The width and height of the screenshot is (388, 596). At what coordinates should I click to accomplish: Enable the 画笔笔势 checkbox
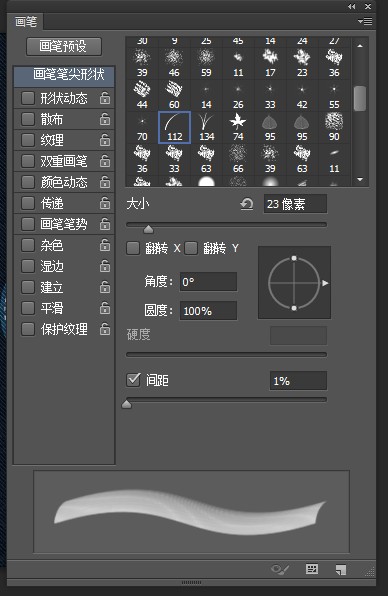point(28,224)
